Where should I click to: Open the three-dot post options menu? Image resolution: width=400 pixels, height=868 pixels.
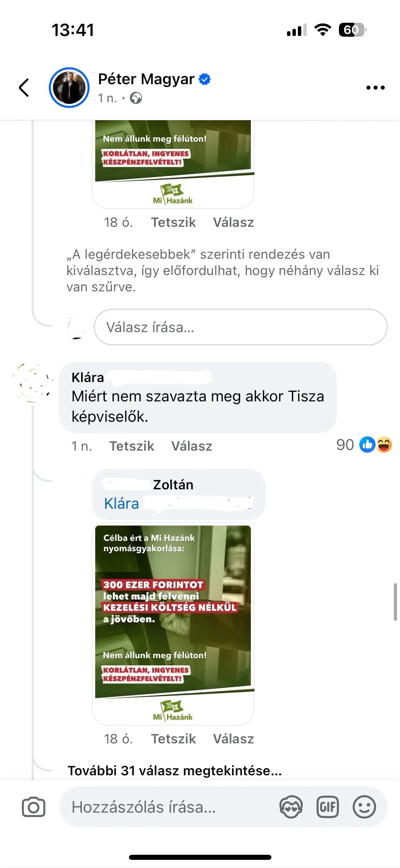(375, 88)
